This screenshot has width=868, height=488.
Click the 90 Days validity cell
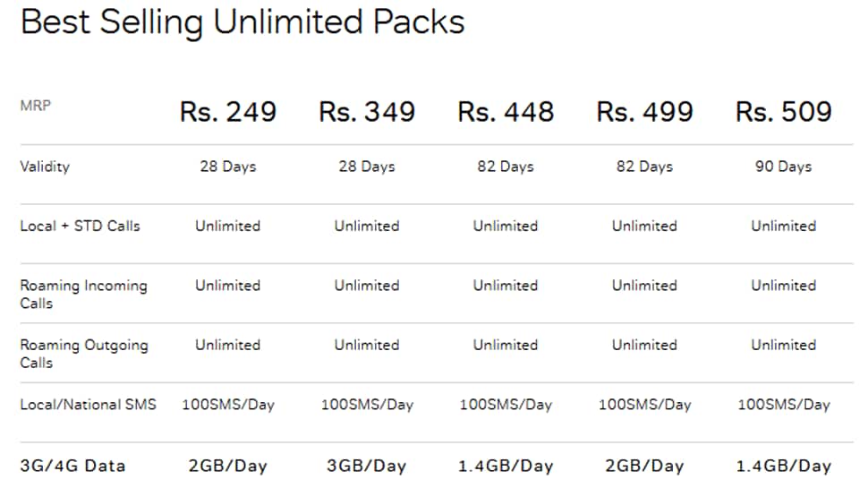point(784,167)
